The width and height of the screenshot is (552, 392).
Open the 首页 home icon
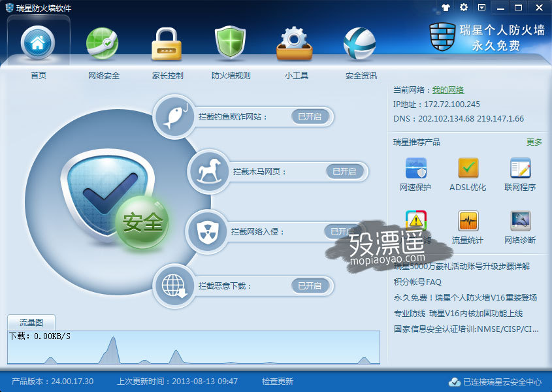38,42
